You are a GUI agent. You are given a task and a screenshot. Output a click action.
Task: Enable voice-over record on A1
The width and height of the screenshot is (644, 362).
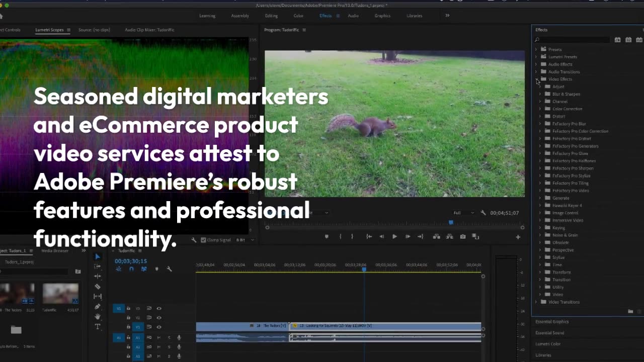(179, 337)
